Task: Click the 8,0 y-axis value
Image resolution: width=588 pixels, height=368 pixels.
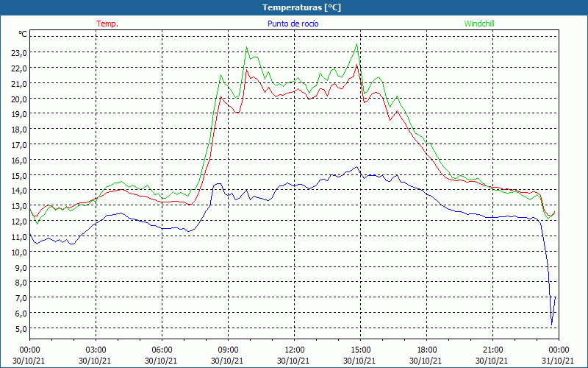Action: (21, 283)
